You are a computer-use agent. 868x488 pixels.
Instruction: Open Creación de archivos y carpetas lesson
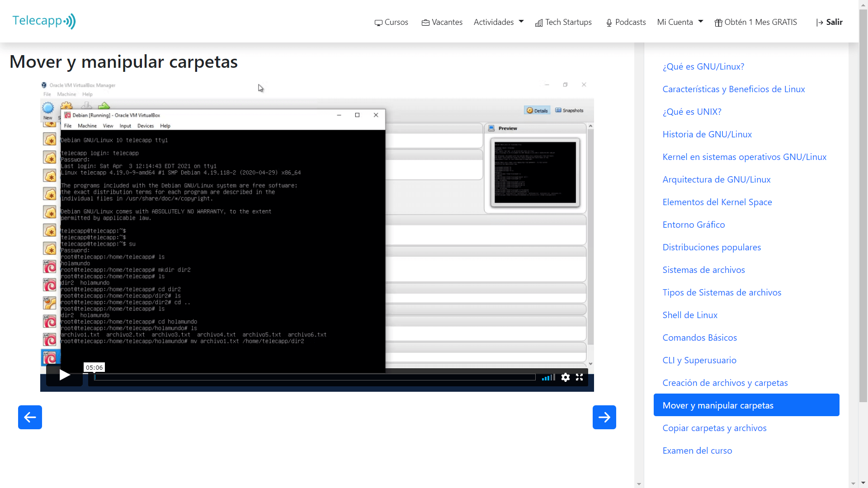click(725, 383)
